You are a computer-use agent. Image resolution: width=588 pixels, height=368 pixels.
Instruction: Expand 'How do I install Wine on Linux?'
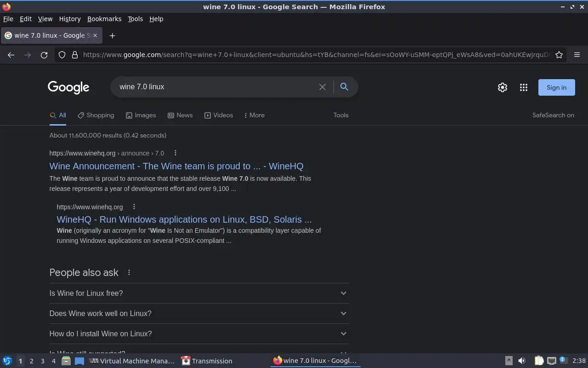[x=199, y=333]
